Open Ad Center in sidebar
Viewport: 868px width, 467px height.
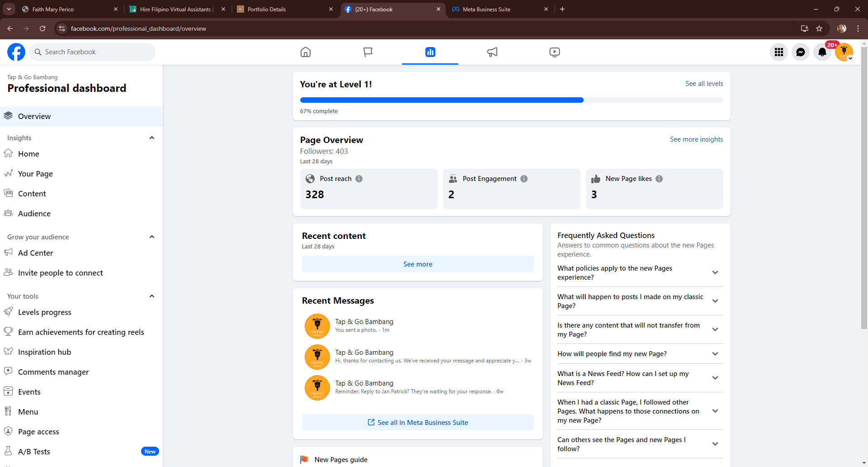pos(81,253)
